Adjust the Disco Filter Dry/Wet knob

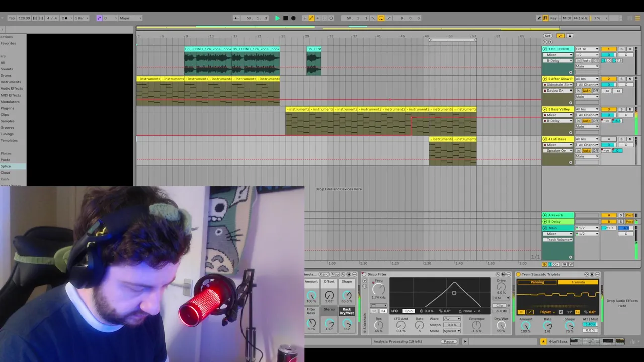tap(501, 325)
